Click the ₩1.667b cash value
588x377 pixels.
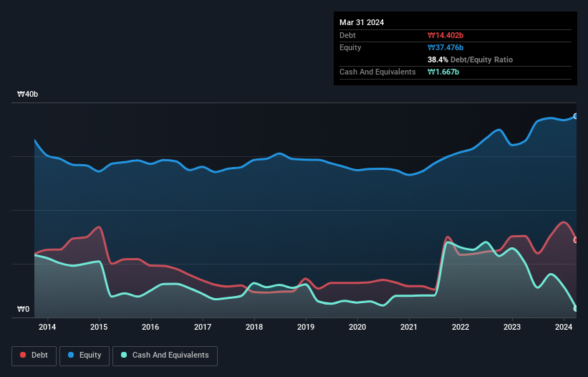click(x=443, y=72)
